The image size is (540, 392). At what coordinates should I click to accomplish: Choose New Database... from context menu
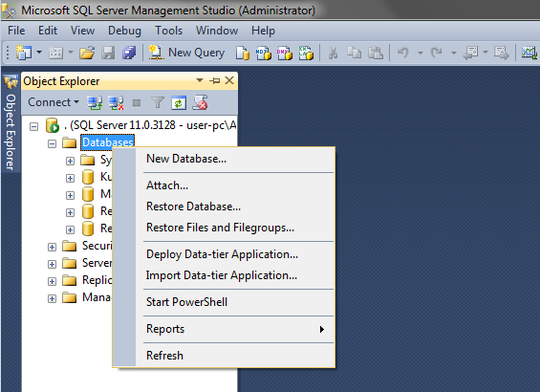(224, 159)
